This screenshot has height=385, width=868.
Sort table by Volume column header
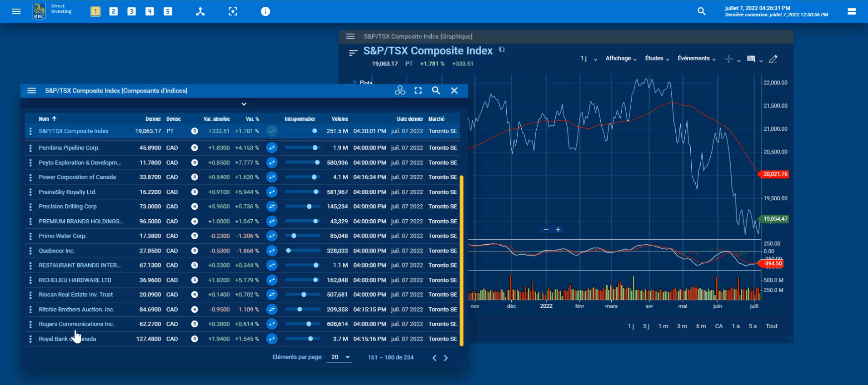[339, 119]
